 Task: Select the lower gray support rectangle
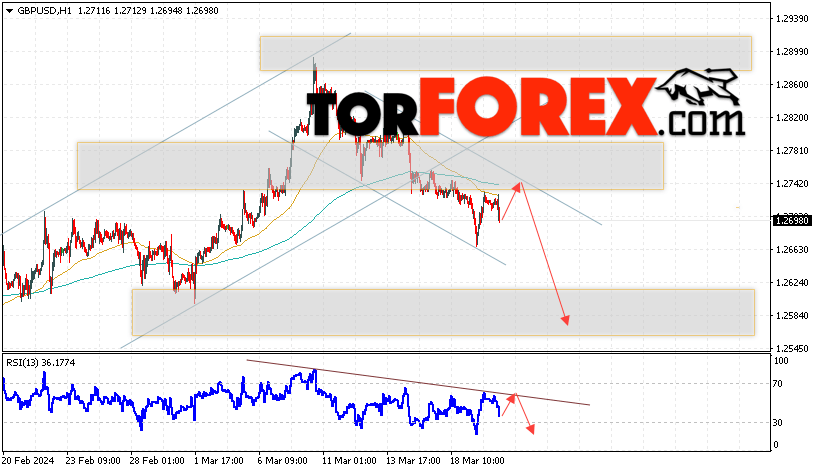pos(443,312)
